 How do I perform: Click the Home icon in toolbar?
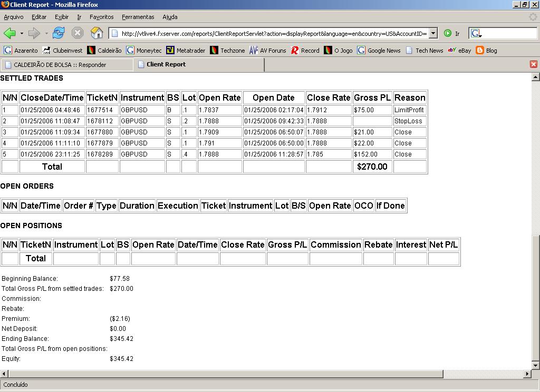point(97,33)
